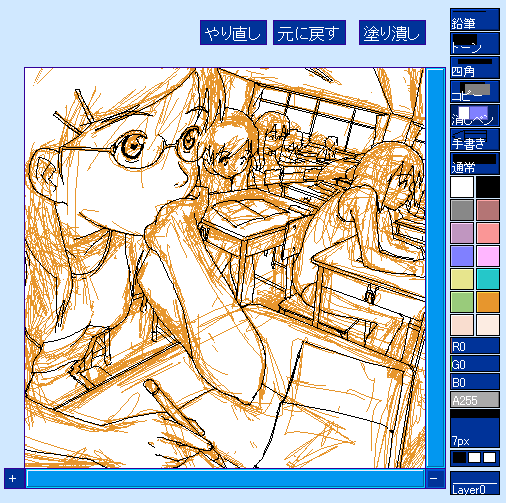
Task: Select the トーン tone tool
Action: point(475,44)
